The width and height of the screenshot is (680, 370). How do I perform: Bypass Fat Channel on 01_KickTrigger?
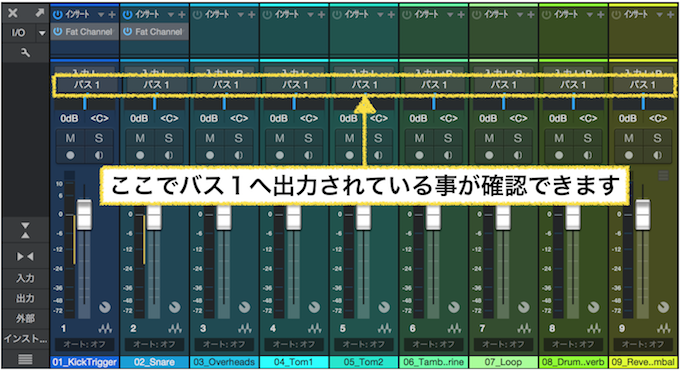[58, 32]
